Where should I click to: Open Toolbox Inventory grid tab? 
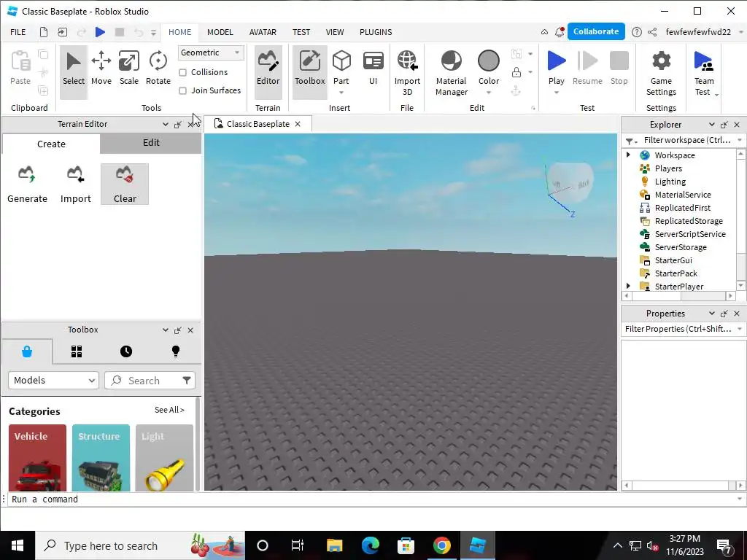[x=76, y=351]
